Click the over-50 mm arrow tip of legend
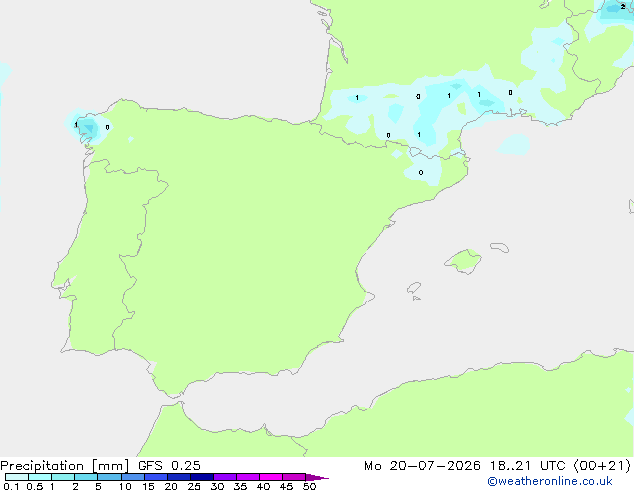 (317, 477)
